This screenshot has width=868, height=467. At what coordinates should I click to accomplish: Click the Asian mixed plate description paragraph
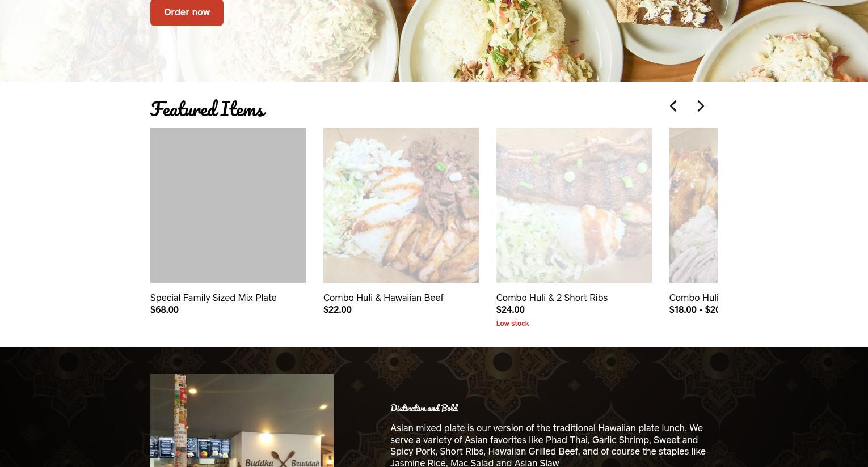pos(548,445)
